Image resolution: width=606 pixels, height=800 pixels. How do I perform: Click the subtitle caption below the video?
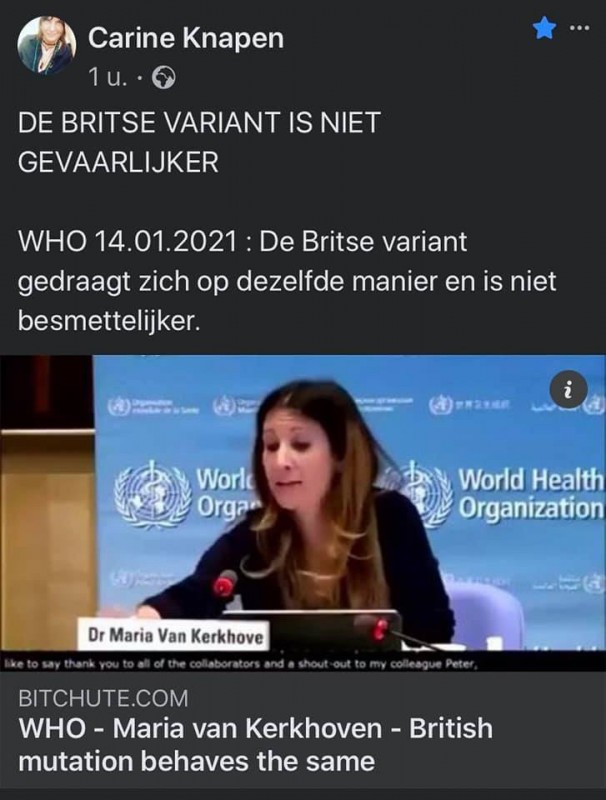click(240, 664)
